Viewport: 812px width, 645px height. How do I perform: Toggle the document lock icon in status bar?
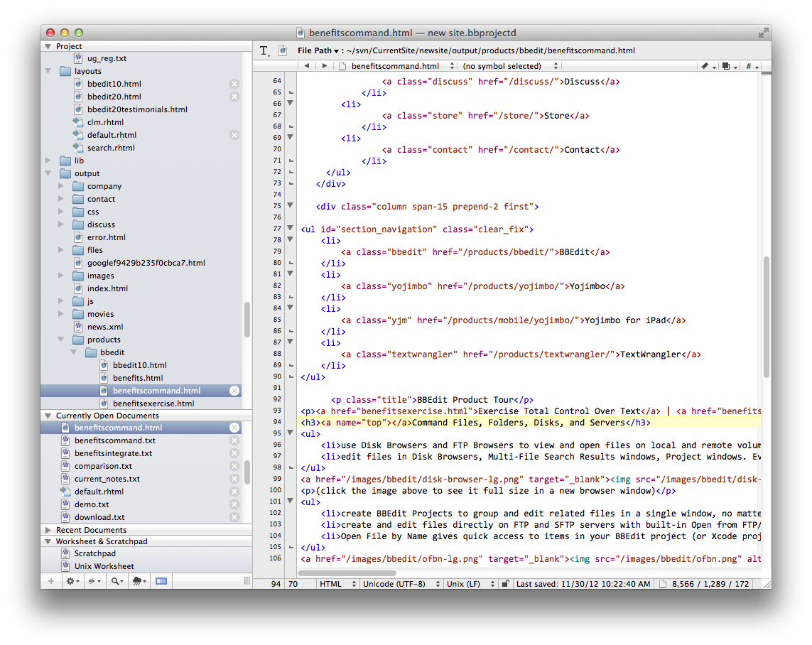505,584
